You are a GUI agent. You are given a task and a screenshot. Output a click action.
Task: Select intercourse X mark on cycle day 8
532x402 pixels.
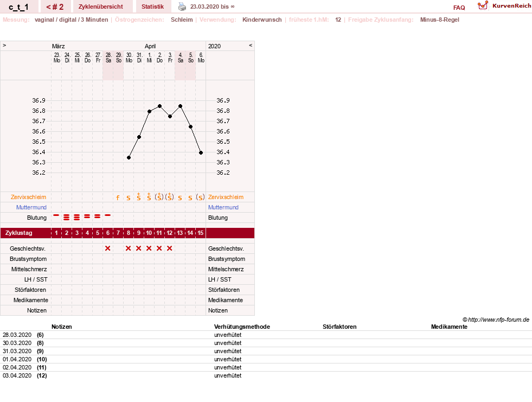[x=128, y=248]
